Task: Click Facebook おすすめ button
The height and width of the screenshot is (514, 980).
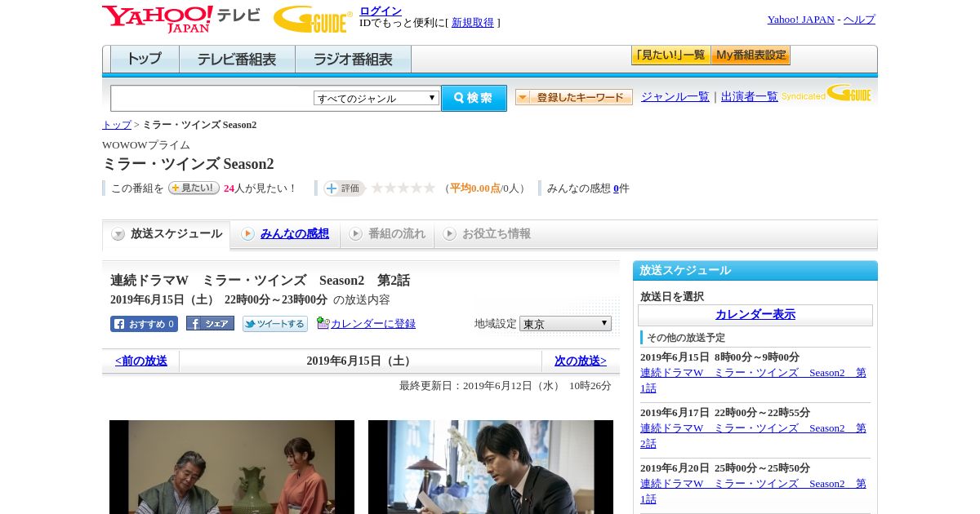Action: click(x=144, y=324)
